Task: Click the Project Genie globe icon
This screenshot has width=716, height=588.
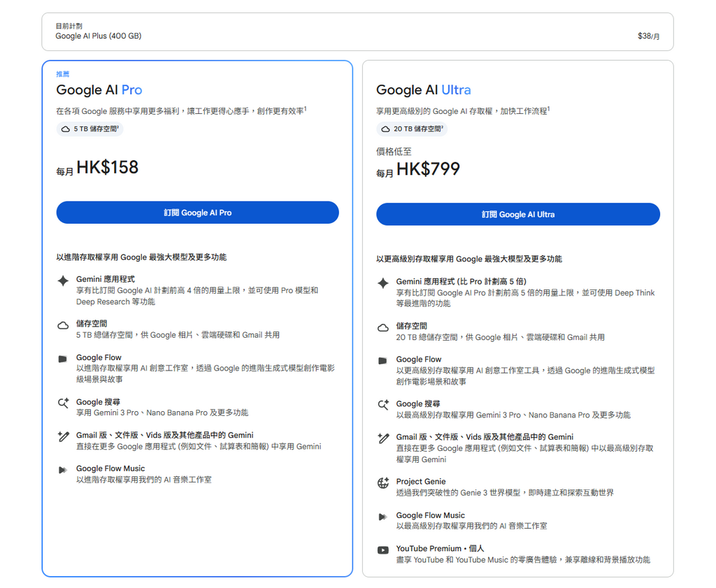Action: coord(383,482)
